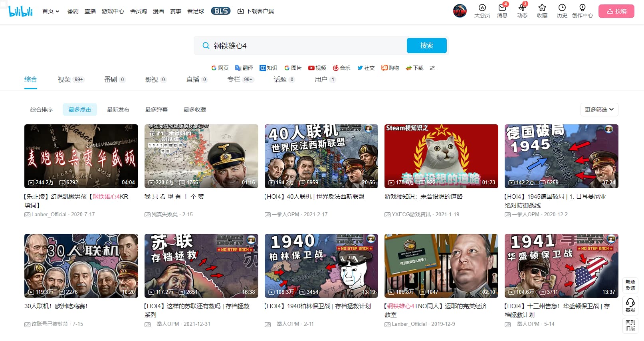Viewport: 644px width, 341px height.
Task: Open the 客服 customer service headset
Action: tap(630, 305)
